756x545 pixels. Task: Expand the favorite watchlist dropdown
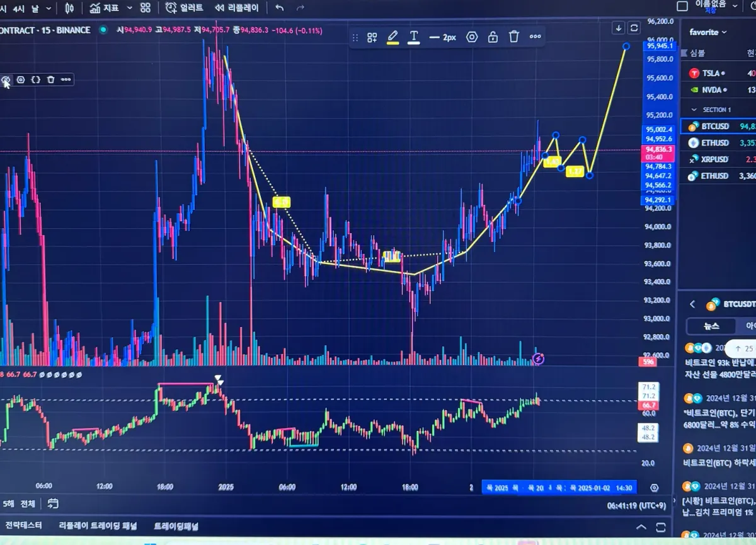click(x=708, y=32)
